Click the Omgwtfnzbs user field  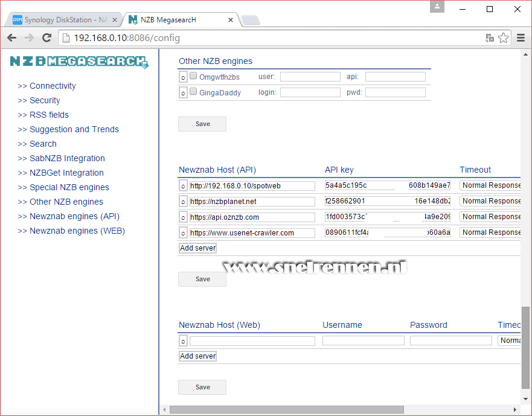[x=310, y=77]
